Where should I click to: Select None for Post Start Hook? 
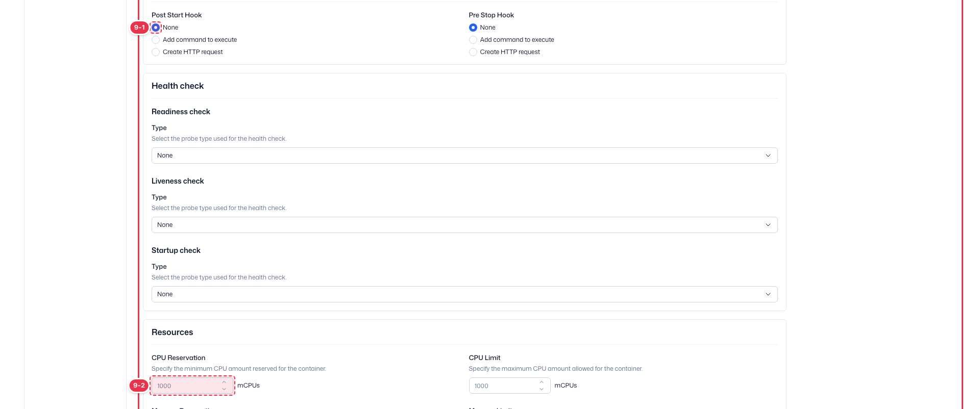pos(156,28)
